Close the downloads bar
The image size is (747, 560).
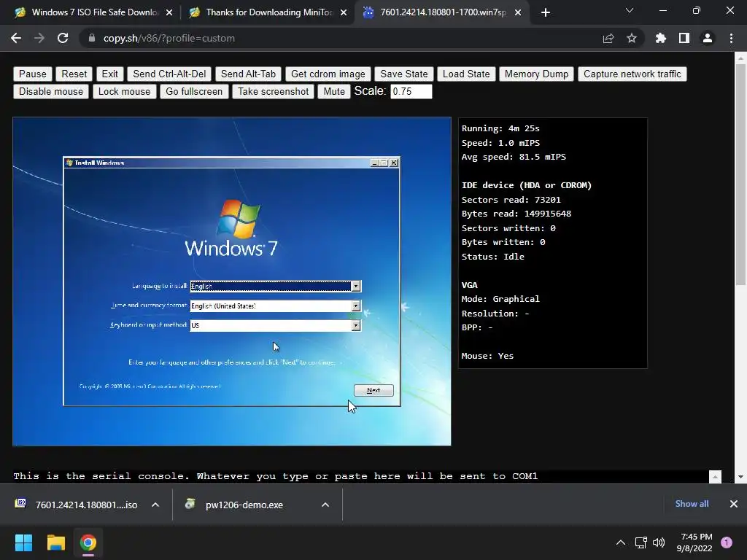(734, 504)
